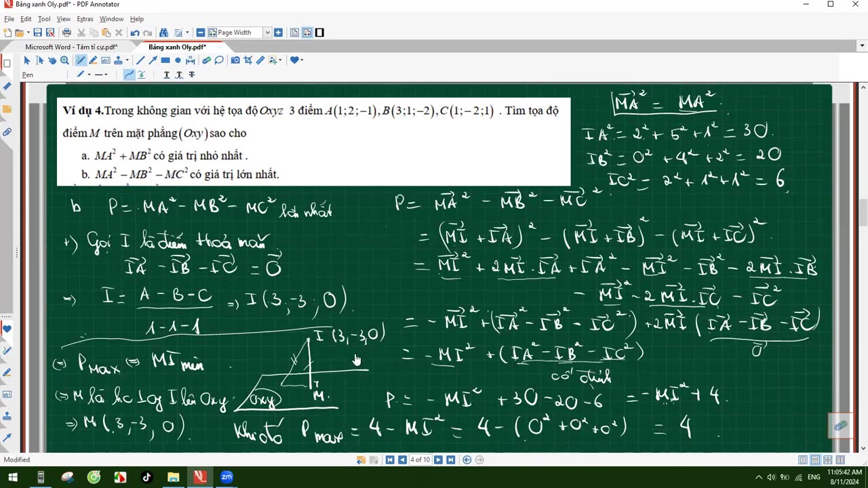Open the pen line width dropdown
The image size is (868, 488).
pyautogui.click(x=106, y=75)
